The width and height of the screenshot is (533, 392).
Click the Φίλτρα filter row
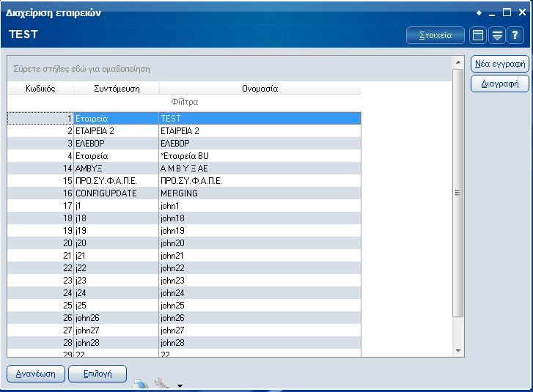pos(184,102)
